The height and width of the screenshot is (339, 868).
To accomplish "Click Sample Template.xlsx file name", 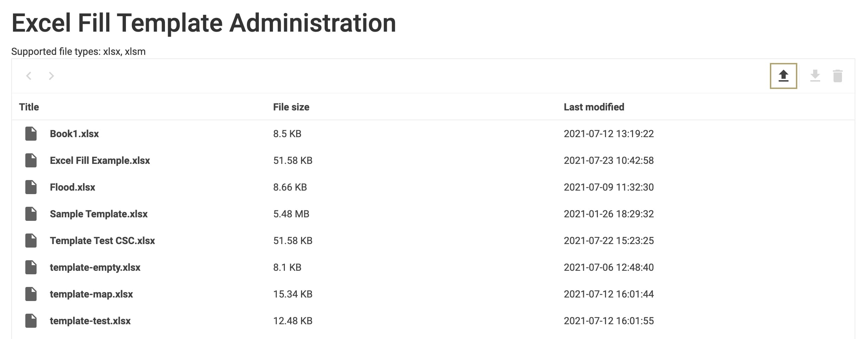I will 99,214.
